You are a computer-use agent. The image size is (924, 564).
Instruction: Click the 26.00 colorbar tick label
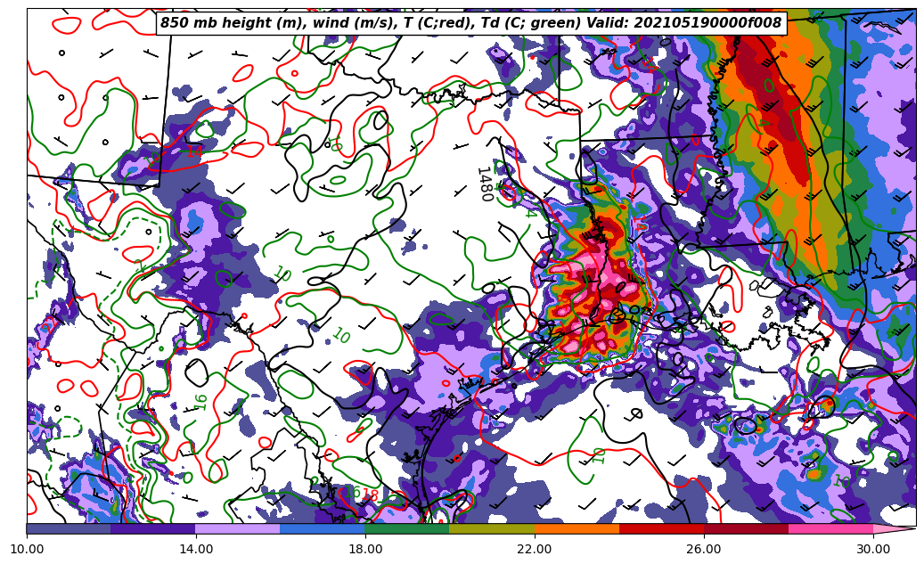[x=704, y=549]
